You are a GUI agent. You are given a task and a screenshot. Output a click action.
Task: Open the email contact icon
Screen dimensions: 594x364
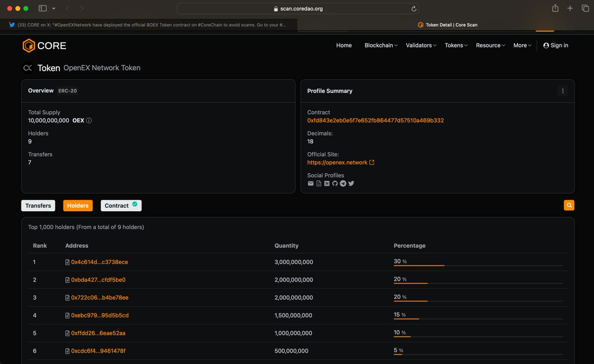[x=310, y=183]
